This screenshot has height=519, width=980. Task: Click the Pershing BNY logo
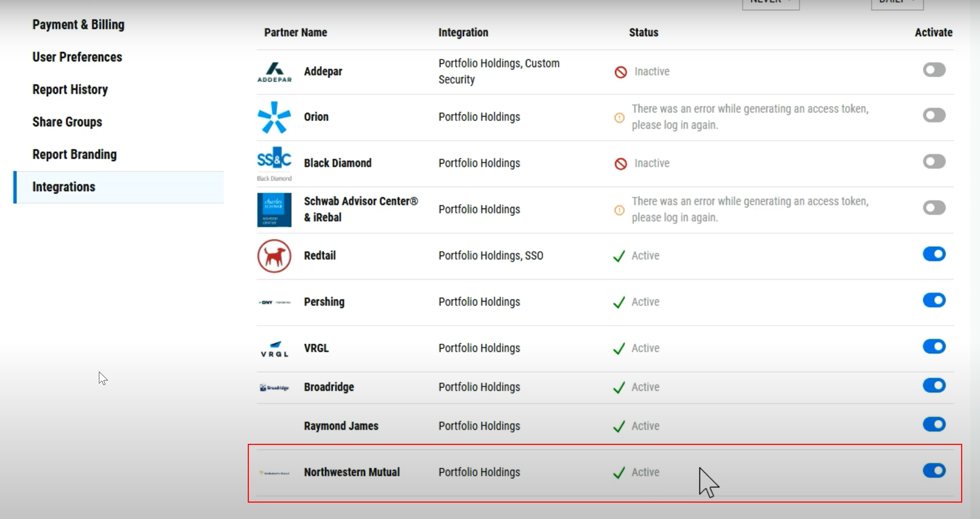point(274,302)
